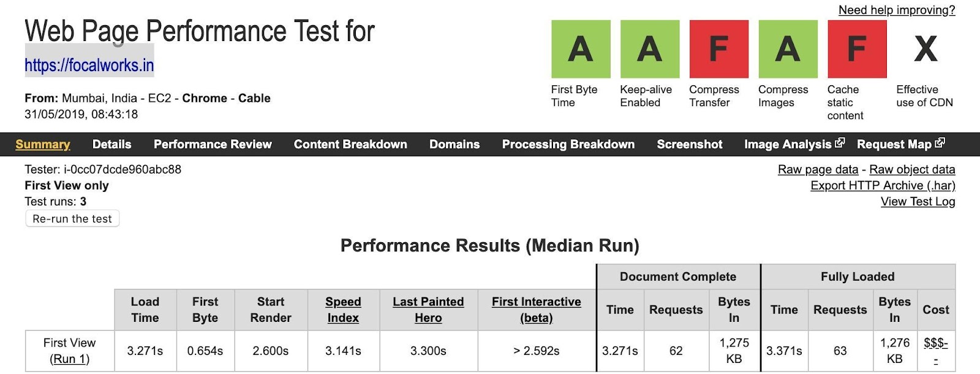Image resolution: width=980 pixels, height=374 pixels.
Task: Click the Effective use of CDN X grade
Action: click(925, 49)
